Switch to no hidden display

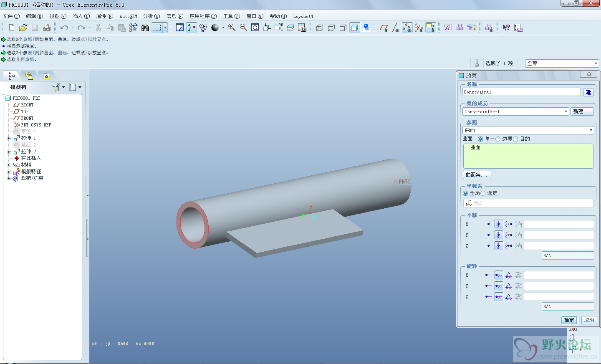coord(343,28)
